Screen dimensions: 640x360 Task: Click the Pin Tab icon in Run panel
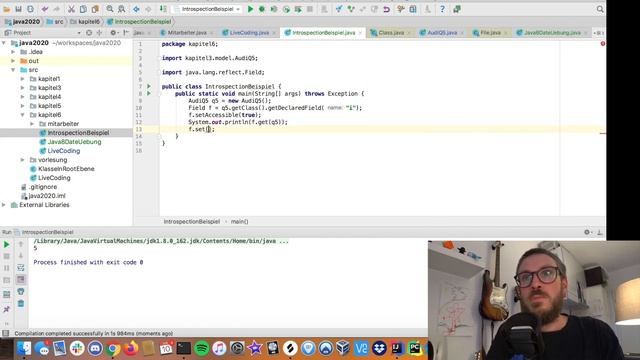(7, 309)
